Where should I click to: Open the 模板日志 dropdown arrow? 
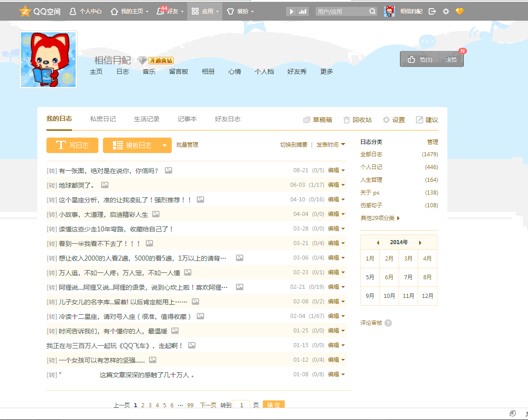tap(164, 145)
